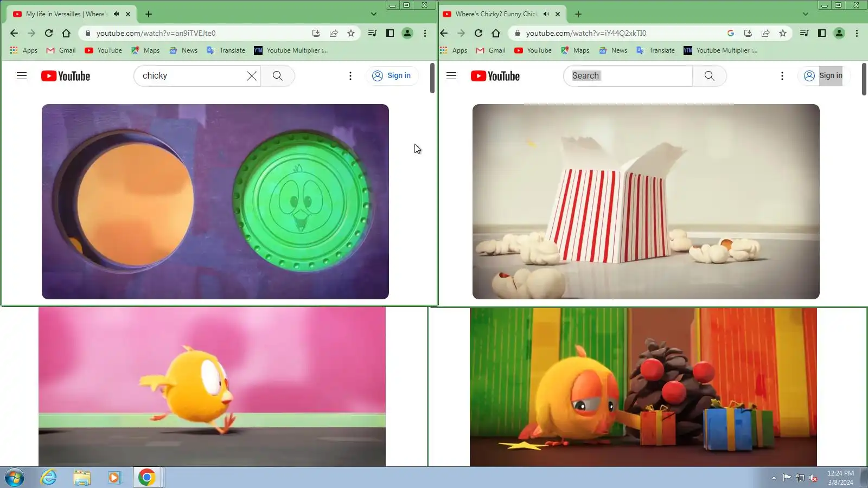Click search magnifier in the Where's Chicky window
This screenshot has height=488, width=868.
coord(709,76)
